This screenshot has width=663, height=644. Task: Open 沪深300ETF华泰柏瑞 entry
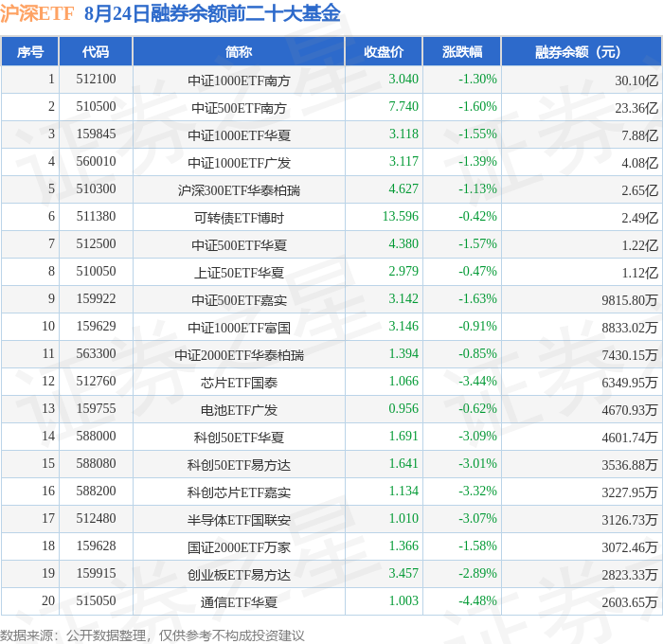point(239,190)
